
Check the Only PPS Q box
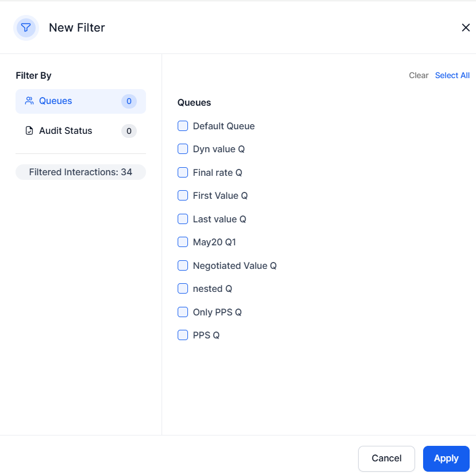point(182,311)
